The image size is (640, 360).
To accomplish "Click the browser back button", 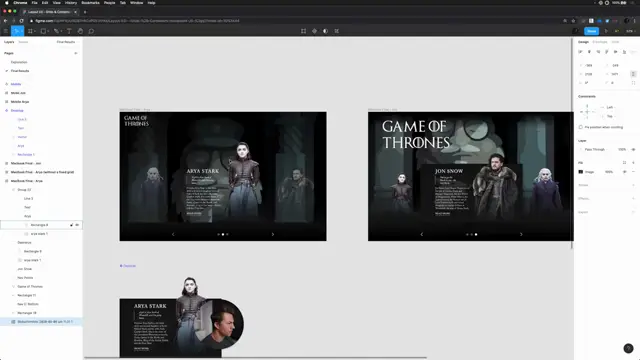I will tap(5, 21).
